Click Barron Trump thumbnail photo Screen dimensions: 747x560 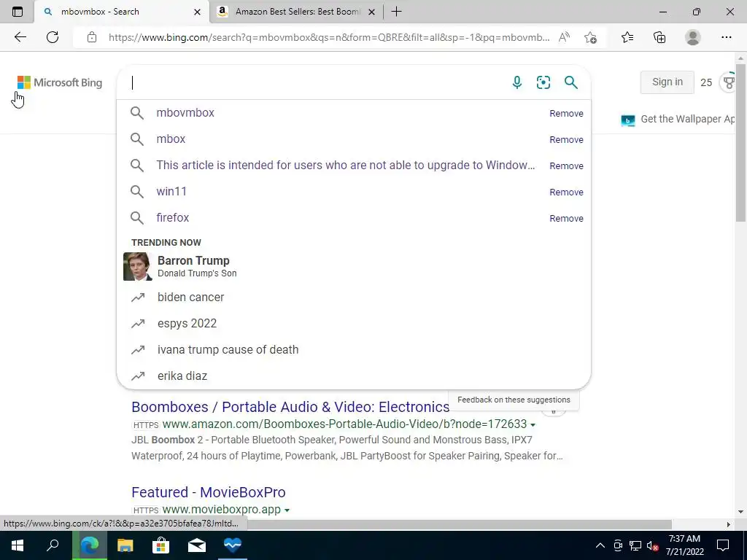(137, 266)
